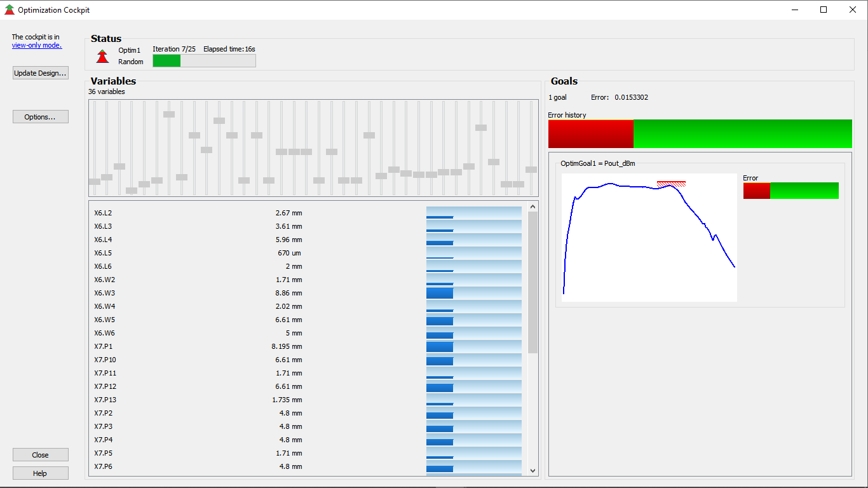Click the Error history color bar
Image resolution: width=868 pixels, height=488 pixels.
700,133
